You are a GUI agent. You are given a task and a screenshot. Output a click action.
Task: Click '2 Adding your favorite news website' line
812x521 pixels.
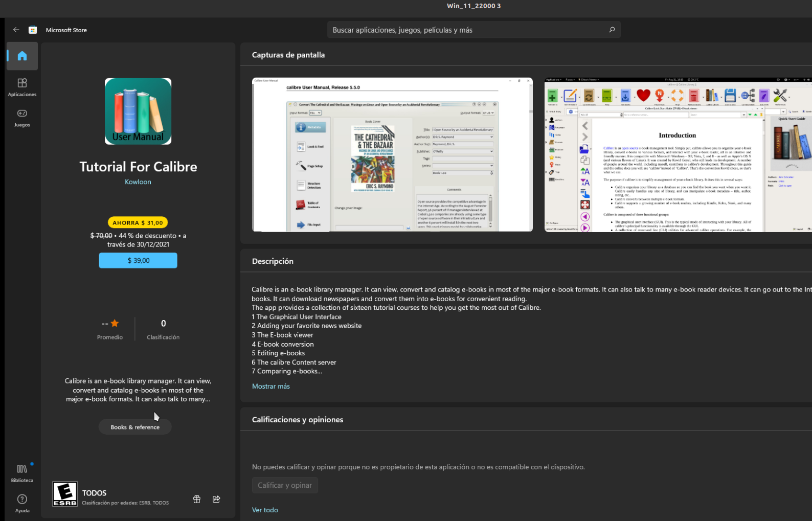click(307, 326)
